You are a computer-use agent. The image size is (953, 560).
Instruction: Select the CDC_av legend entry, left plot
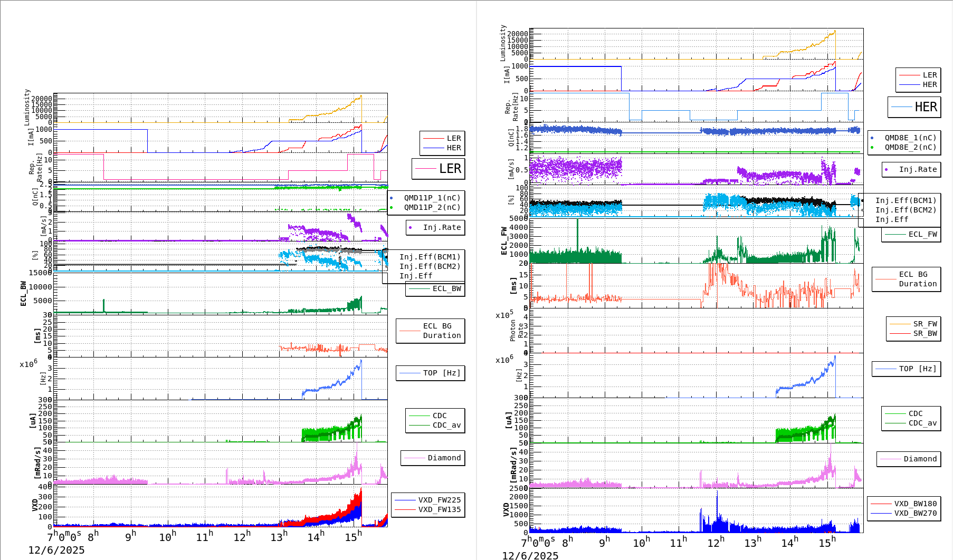coord(446,425)
